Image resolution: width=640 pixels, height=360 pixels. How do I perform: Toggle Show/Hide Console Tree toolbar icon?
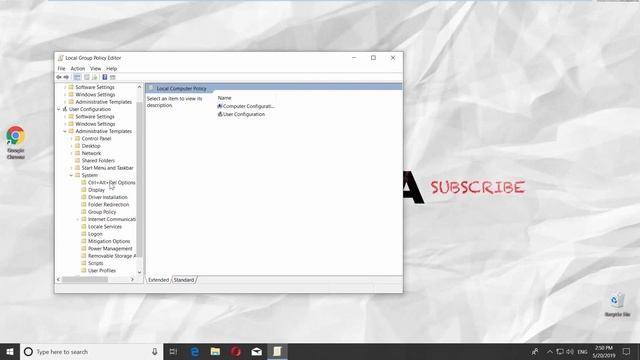(77, 77)
